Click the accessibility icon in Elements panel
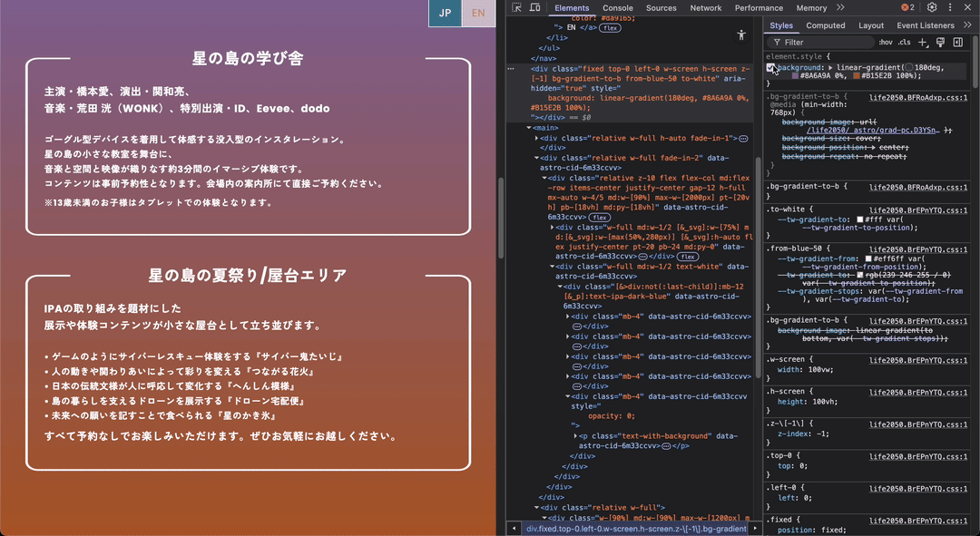 pos(741,35)
